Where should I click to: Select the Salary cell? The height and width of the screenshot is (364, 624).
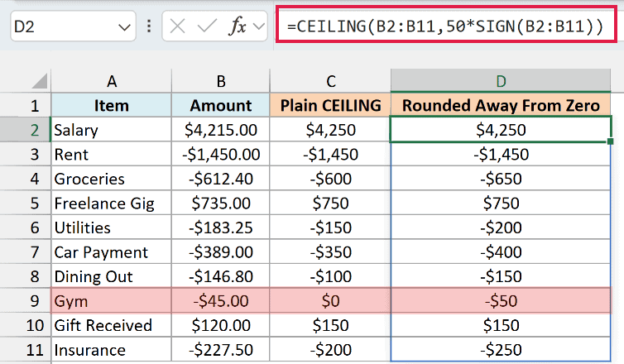(112, 130)
